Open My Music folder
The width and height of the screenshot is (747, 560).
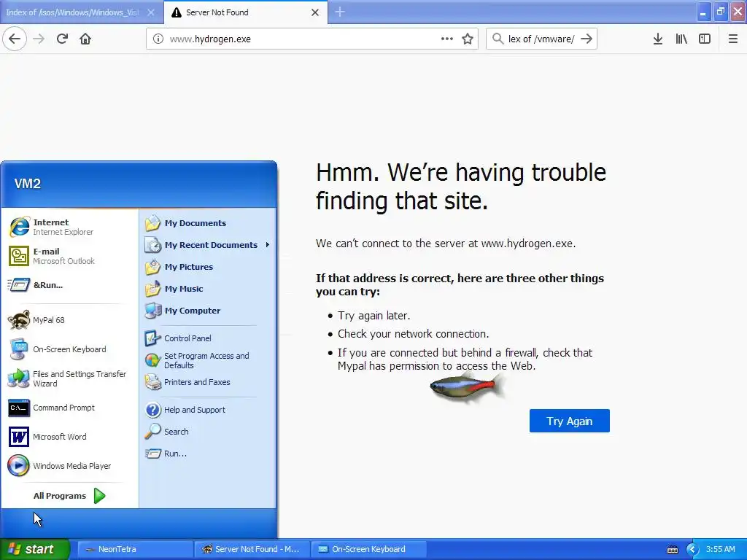click(208, 289)
